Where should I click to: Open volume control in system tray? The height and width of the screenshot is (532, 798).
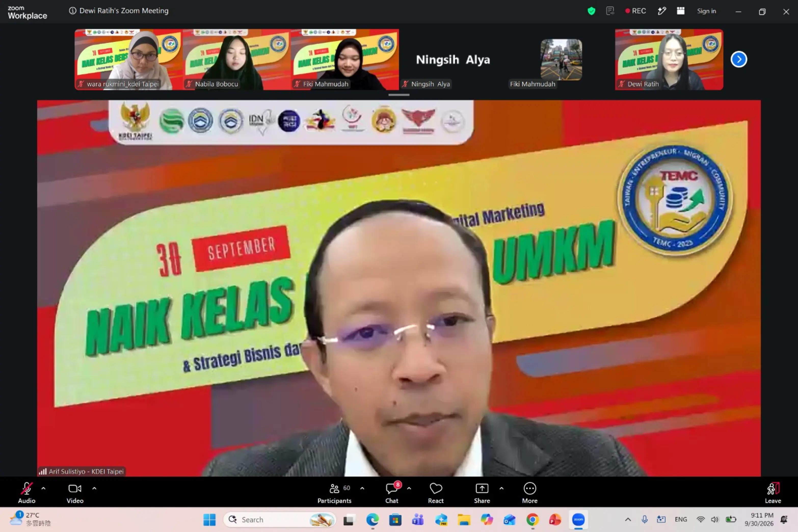click(714, 520)
